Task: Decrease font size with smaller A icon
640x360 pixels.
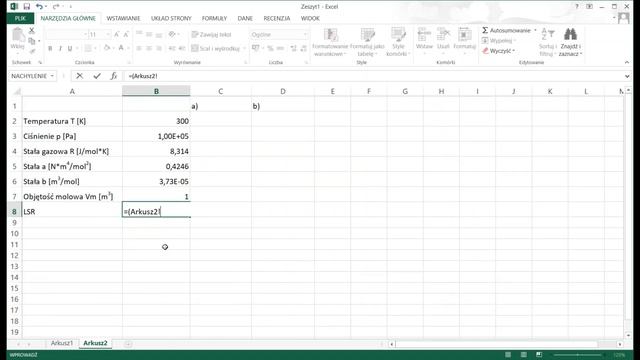Action: click(x=126, y=35)
